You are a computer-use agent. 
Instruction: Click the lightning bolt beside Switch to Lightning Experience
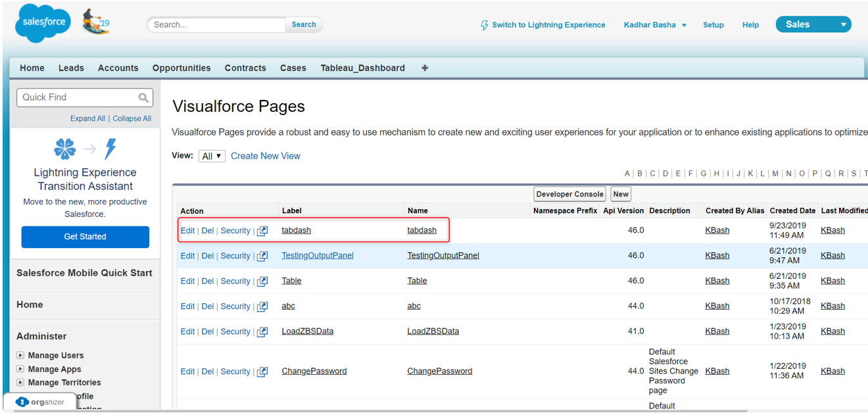[x=484, y=24]
